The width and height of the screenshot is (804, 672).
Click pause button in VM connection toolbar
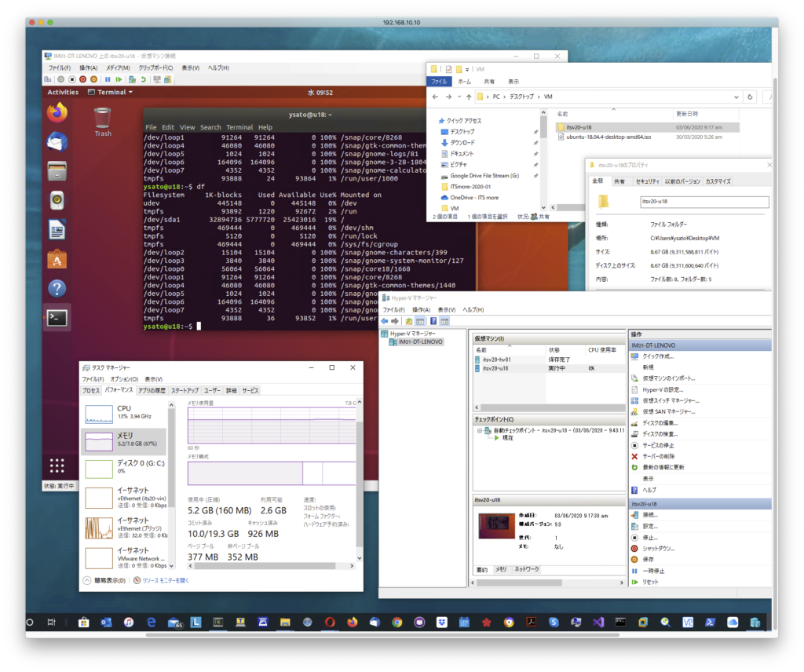point(108,79)
